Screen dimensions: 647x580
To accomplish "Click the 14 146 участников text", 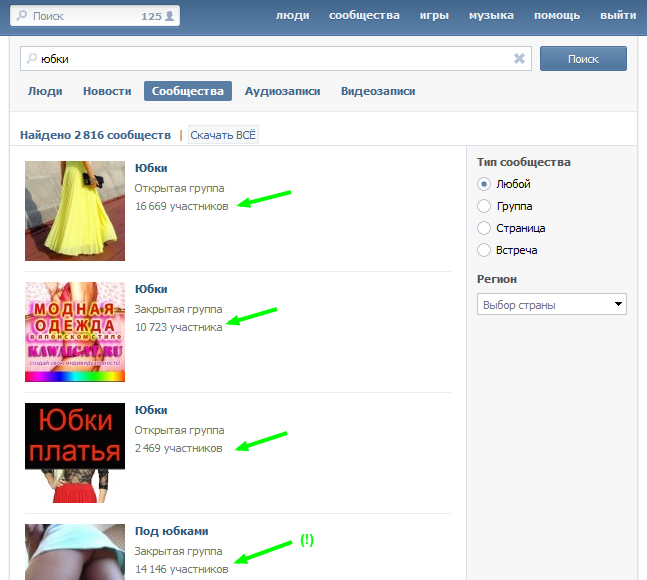I will click(182, 569).
